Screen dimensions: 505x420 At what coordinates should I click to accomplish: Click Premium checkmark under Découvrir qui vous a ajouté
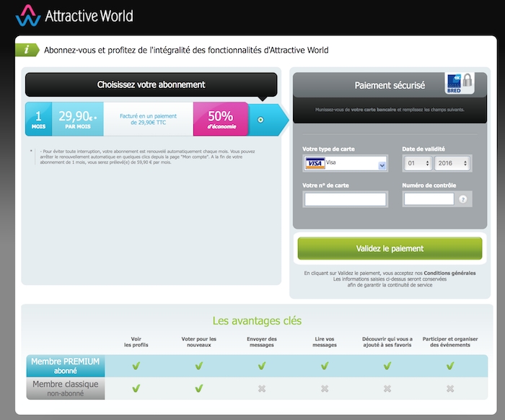387,366
